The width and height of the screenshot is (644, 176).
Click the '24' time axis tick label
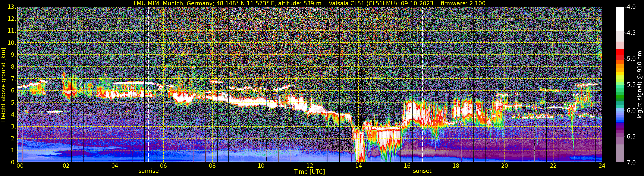(602, 166)
